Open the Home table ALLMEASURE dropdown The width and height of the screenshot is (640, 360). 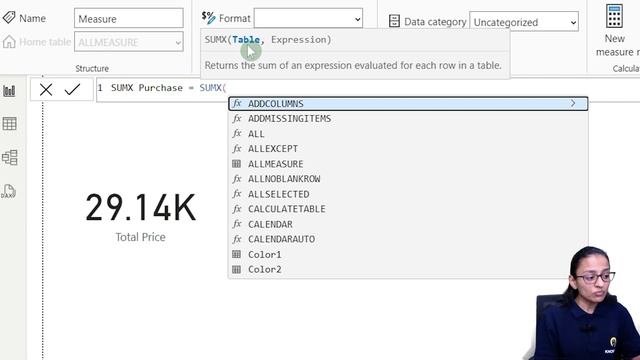[129, 42]
